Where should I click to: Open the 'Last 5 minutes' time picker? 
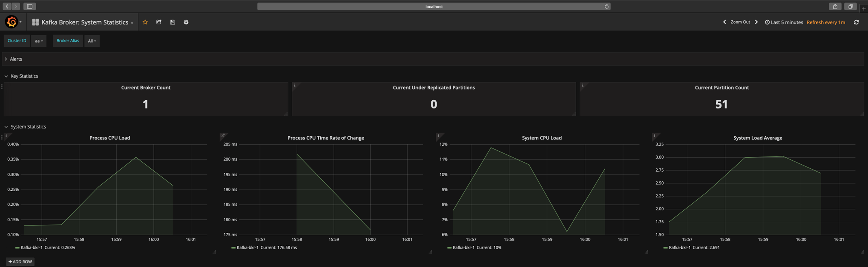click(x=784, y=22)
